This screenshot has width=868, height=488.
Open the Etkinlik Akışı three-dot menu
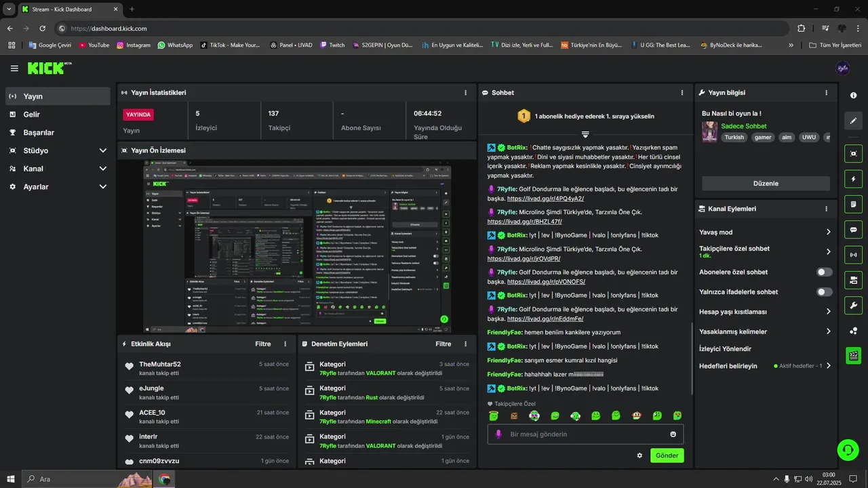(x=285, y=344)
